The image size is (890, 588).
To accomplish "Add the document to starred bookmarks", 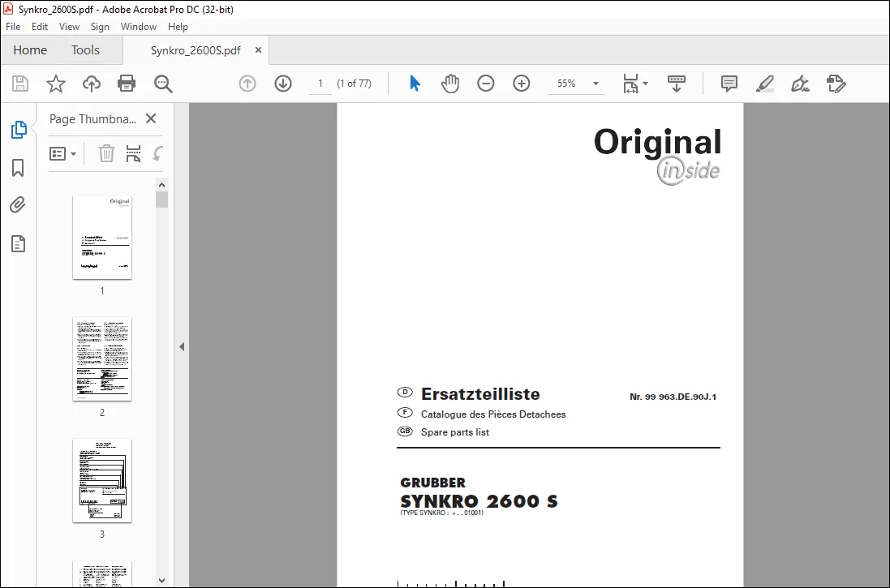I will pyautogui.click(x=56, y=84).
